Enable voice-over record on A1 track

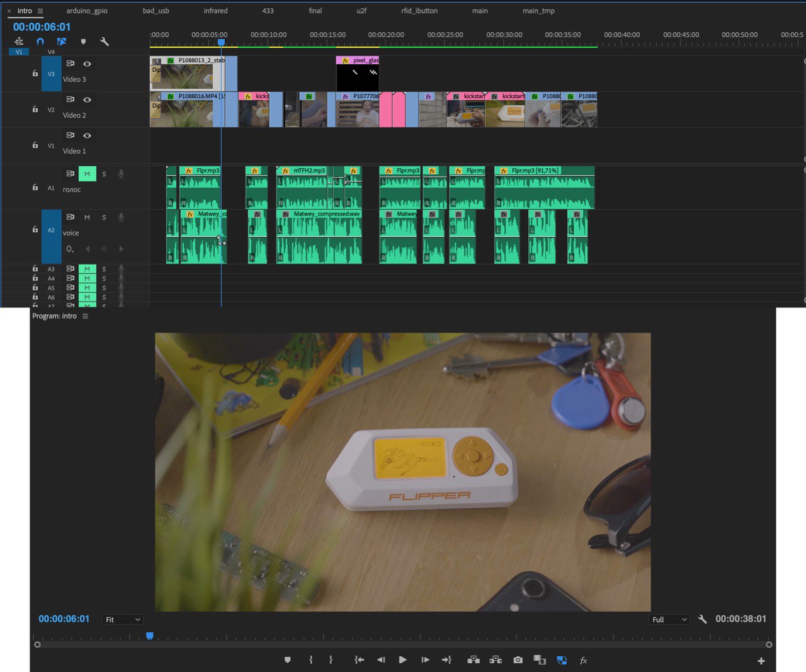pyautogui.click(x=121, y=174)
